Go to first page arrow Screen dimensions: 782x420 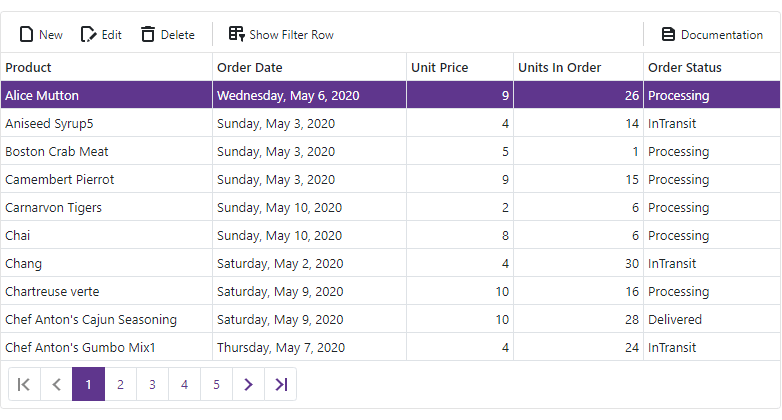click(x=24, y=384)
